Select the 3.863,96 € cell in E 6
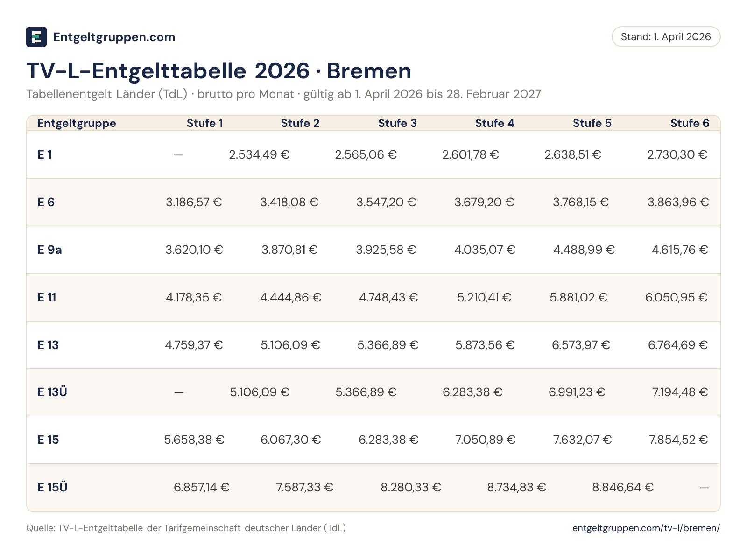This screenshot has height=560, width=747. [678, 203]
